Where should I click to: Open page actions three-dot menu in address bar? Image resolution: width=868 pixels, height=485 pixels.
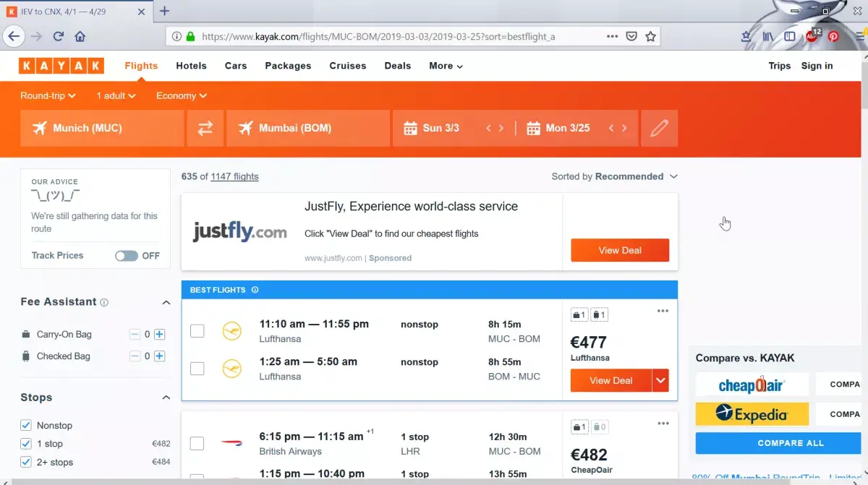pyautogui.click(x=612, y=36)
